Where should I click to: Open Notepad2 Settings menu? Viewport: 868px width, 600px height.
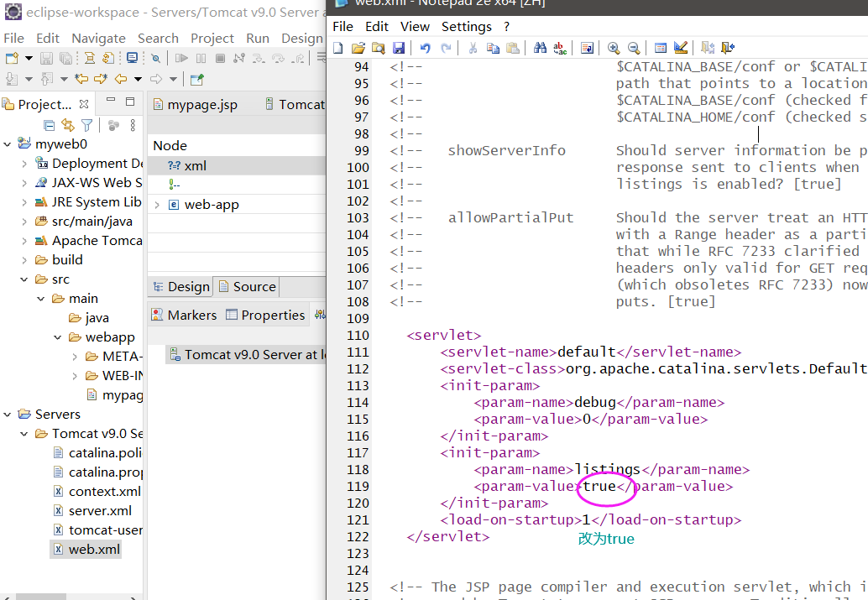(466, 27)
